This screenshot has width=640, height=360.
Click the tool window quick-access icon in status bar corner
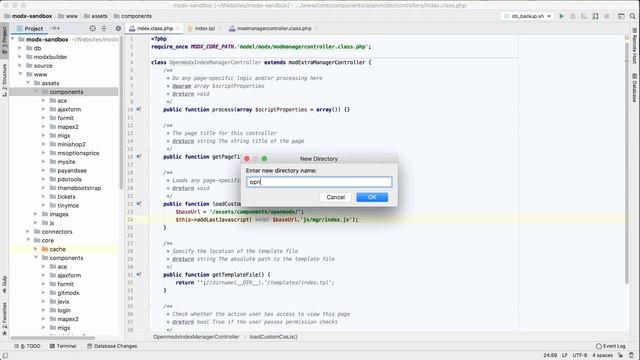[5, 356]
